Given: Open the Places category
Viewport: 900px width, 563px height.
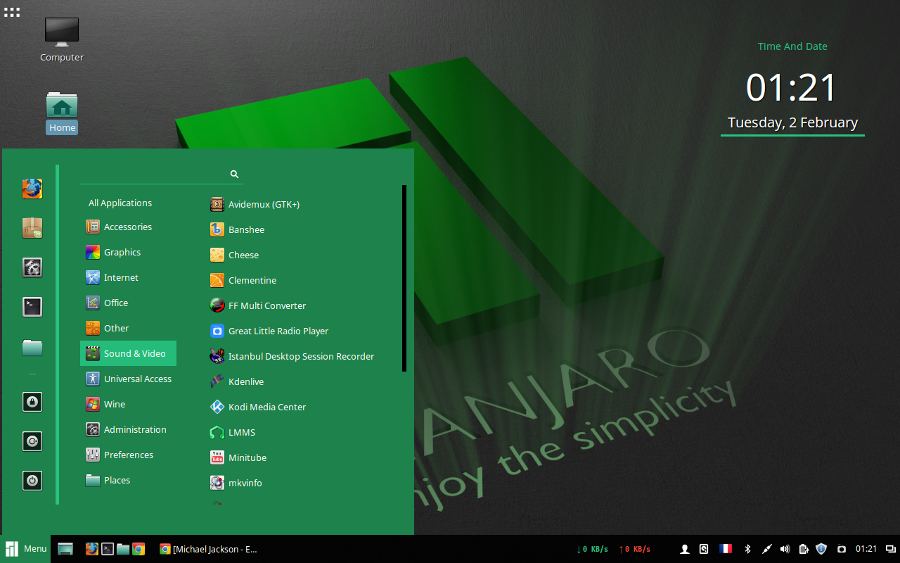Looking at the screenshot, I should click(x=128, y=480).
